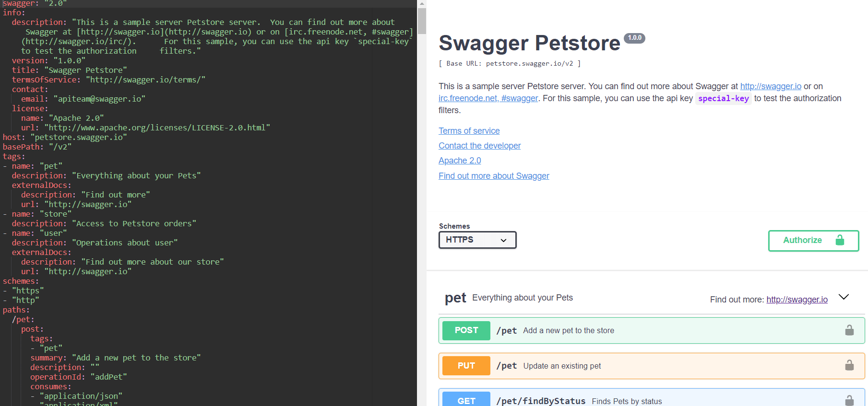The height and width of the screenshot is (406, 868).
Task: Open the Terms of service link
Action: [469, 131]
